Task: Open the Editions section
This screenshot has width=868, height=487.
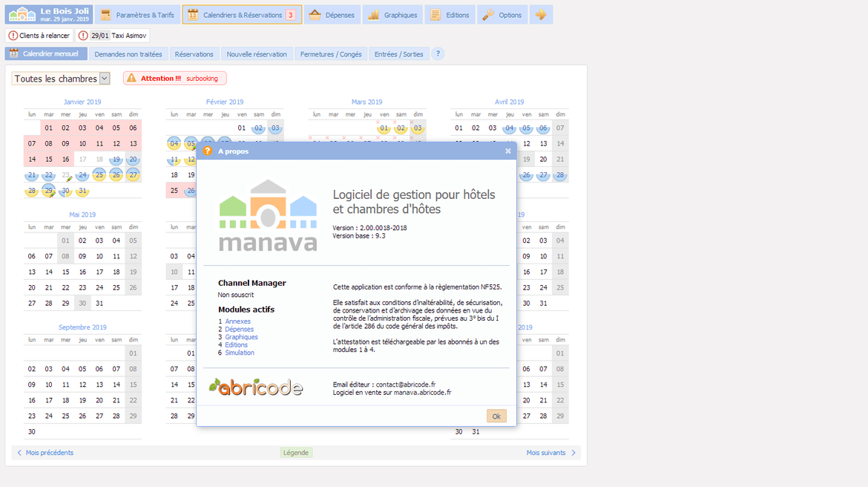Action: 450,15
